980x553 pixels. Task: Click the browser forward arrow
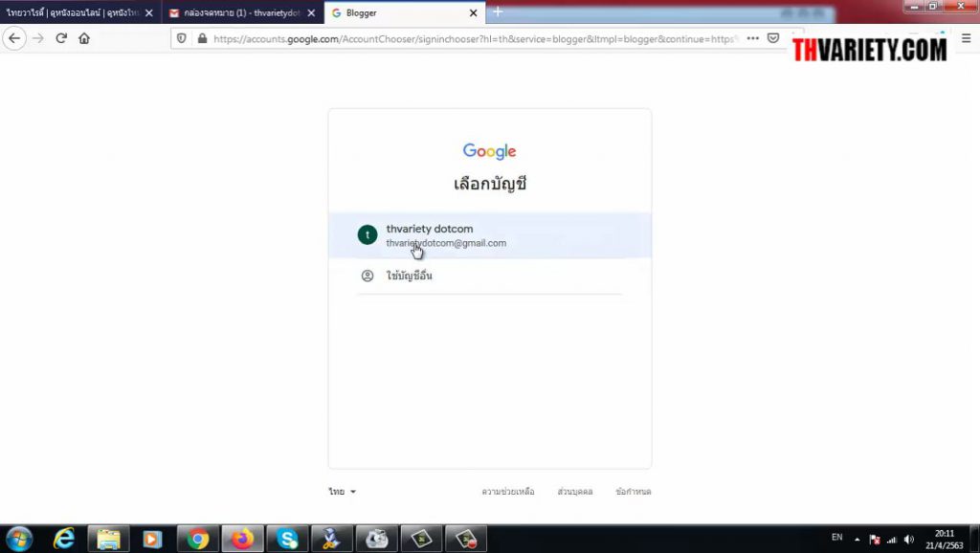pos(38,38)
